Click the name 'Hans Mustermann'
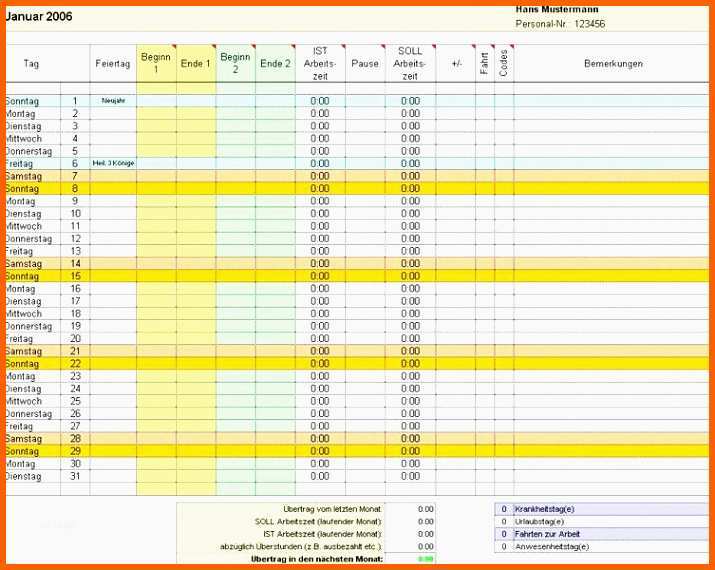715x570 pixels. point(557,9)
